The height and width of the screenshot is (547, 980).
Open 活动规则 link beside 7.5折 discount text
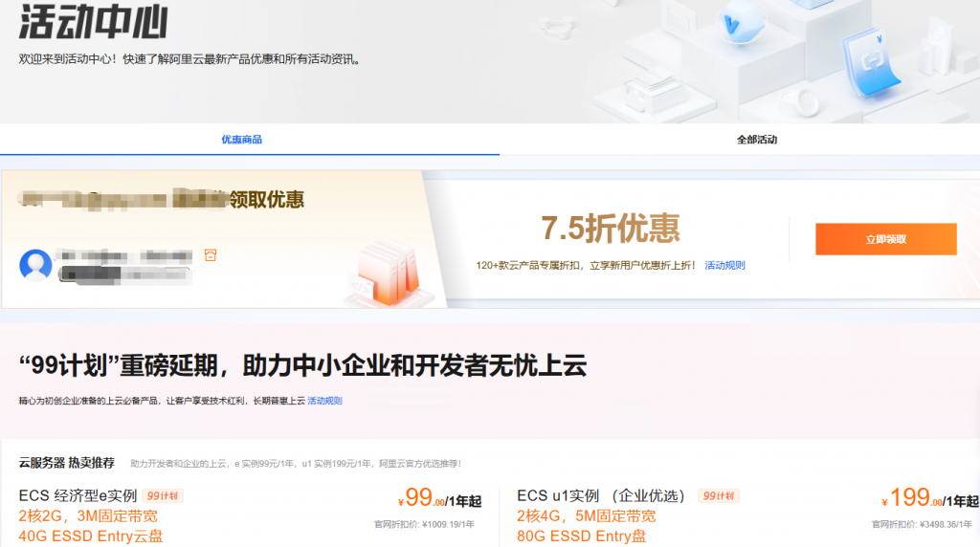coord(724,265)
